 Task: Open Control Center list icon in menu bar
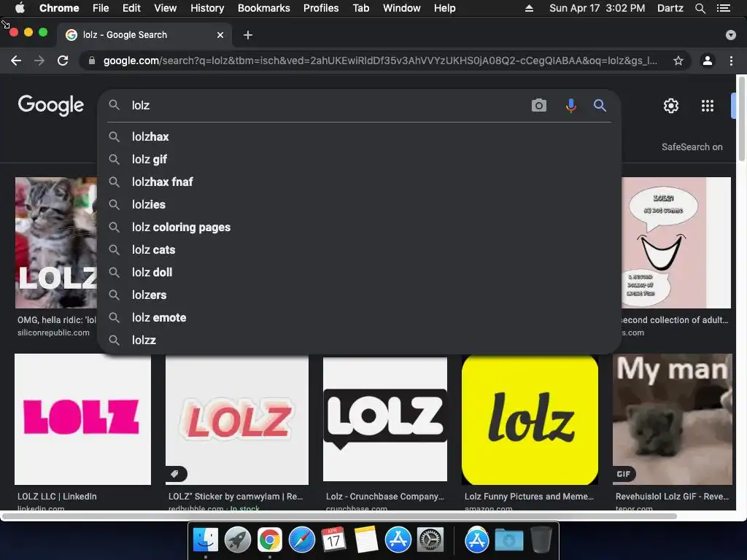[x=724, y=8]
